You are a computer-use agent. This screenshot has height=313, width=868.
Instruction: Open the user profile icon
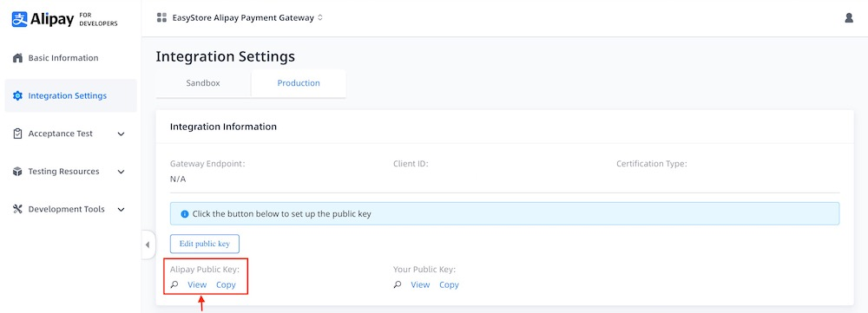[x=849, y=17]
